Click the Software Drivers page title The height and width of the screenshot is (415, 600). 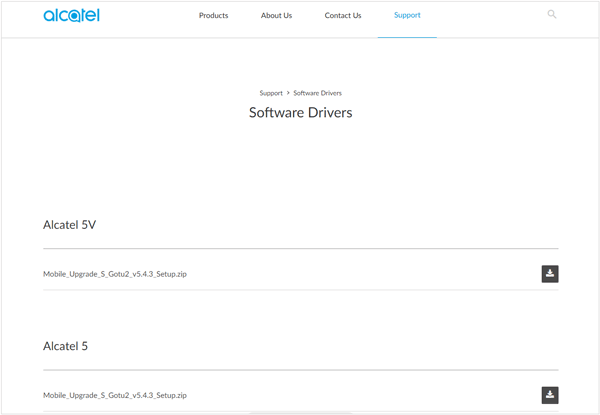tap(300, 112)
